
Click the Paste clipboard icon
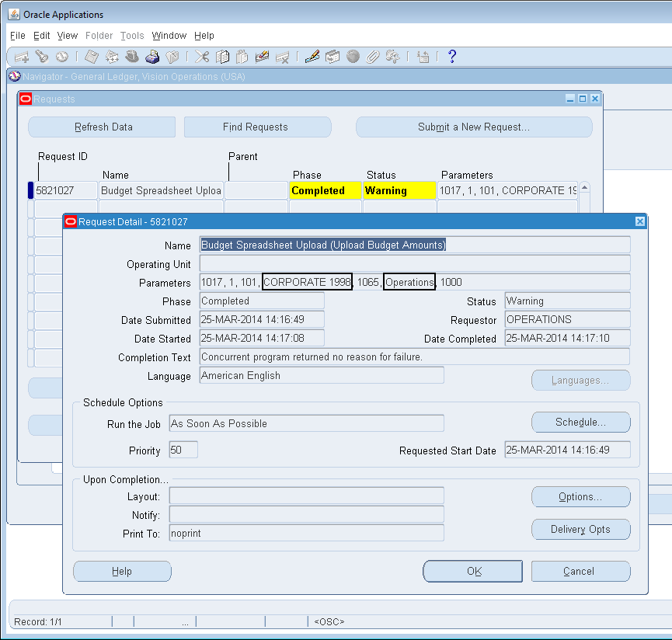tap(242, 57)
